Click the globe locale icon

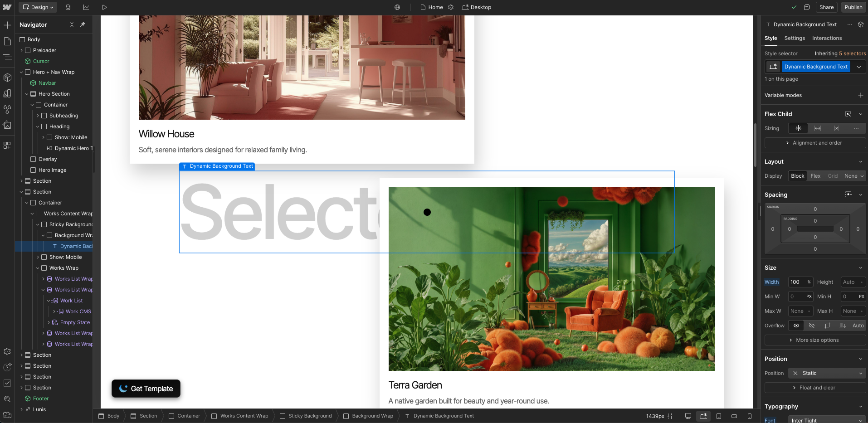pos(397,7)
